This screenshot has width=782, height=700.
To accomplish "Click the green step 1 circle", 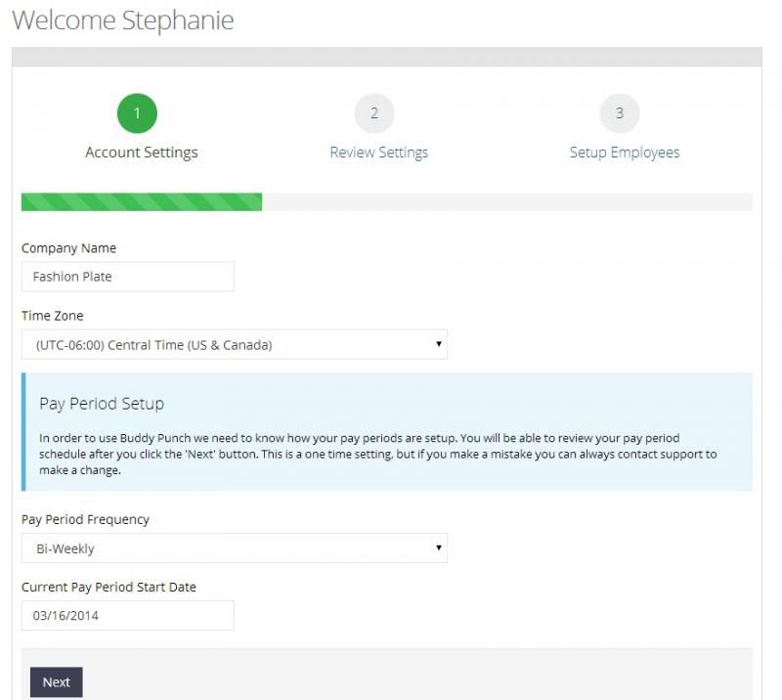I will tap(137, 113).
